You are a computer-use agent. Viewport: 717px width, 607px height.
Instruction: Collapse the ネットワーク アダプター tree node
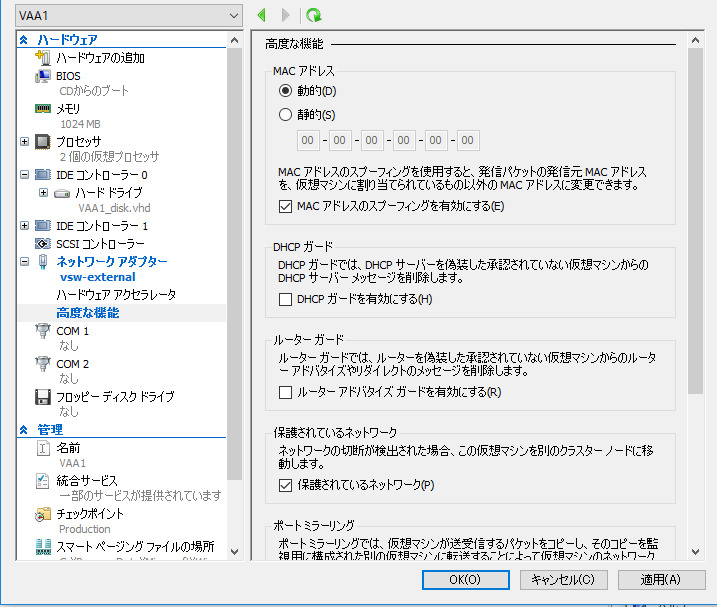pyautogui.click(x=24, y=261)
